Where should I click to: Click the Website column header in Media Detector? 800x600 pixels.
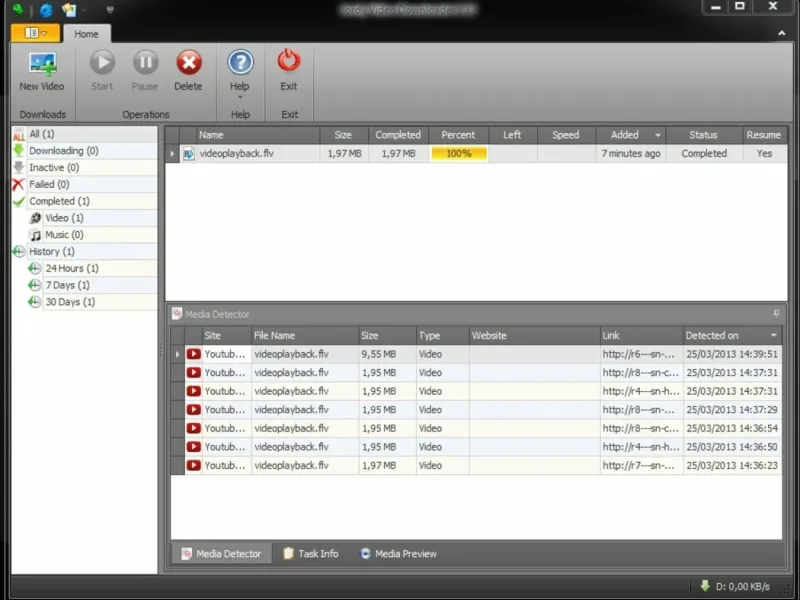[x=534, y=336]
